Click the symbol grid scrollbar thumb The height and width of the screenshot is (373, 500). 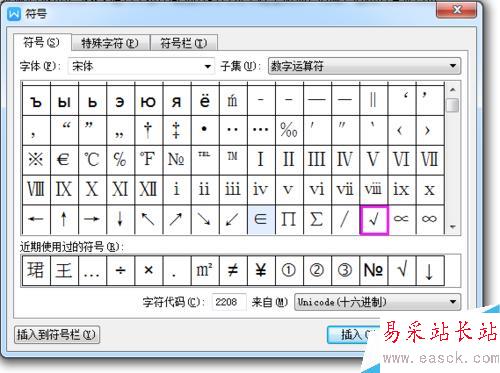pyautogui.click(x=453, y=105)
